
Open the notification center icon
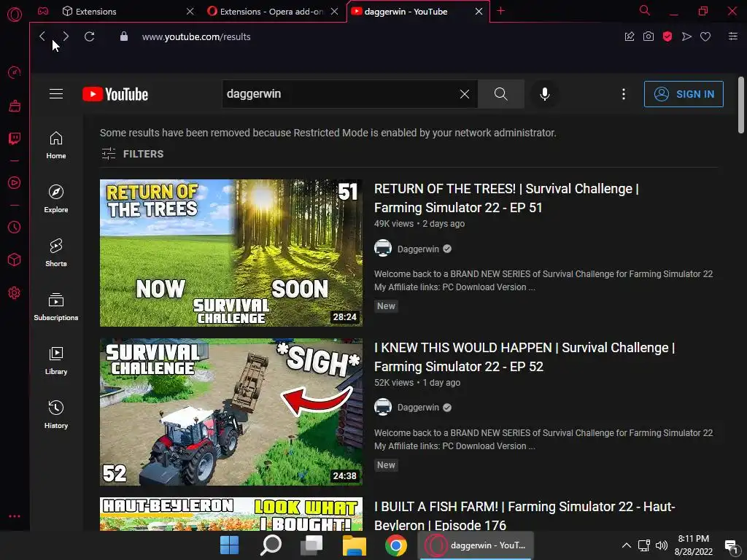coord(731,545)
